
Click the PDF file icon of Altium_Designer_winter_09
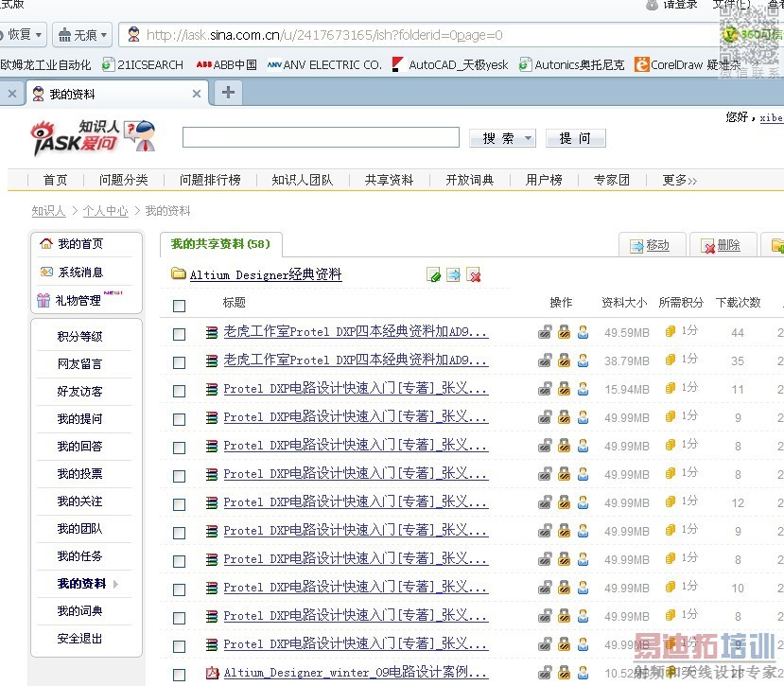click(212, 673)
